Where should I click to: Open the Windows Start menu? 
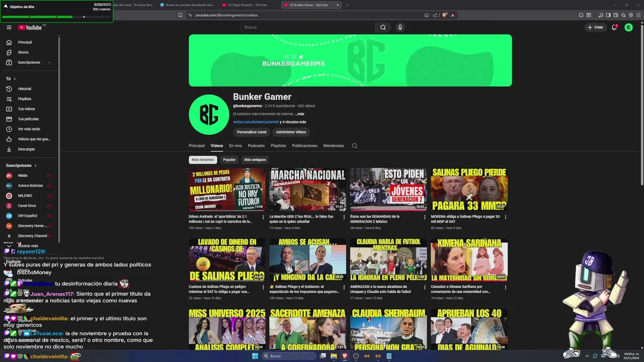tap(255, 356)
